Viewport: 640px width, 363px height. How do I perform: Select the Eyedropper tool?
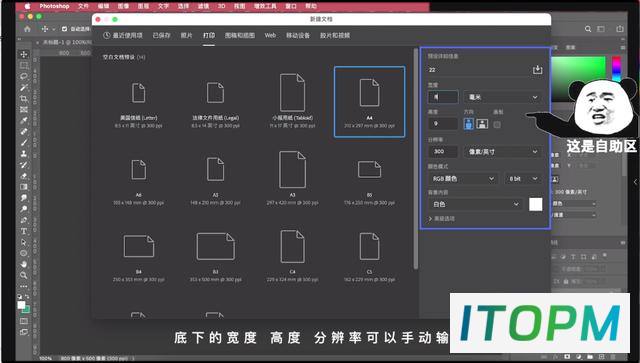click(24, 120)
